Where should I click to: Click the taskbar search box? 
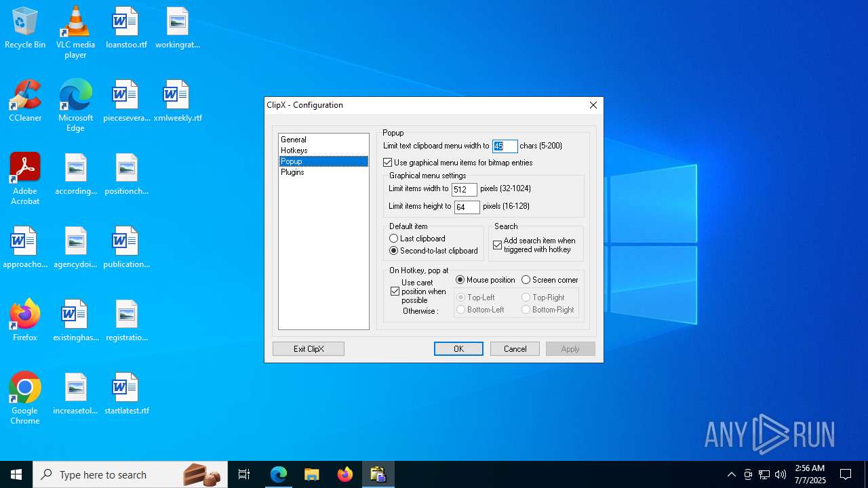[x=130, y=474]
